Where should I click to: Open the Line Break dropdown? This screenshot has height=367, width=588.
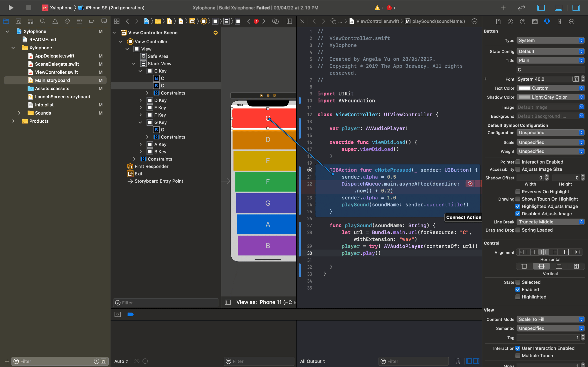[x=550, y=222]
